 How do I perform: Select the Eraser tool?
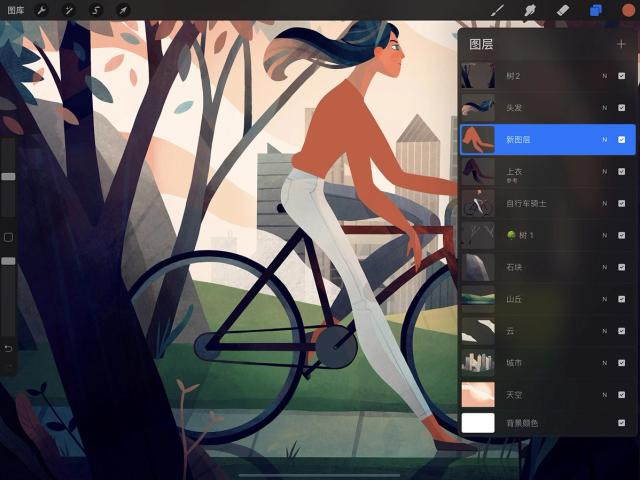pyautogui.click(x=563, y=10)
